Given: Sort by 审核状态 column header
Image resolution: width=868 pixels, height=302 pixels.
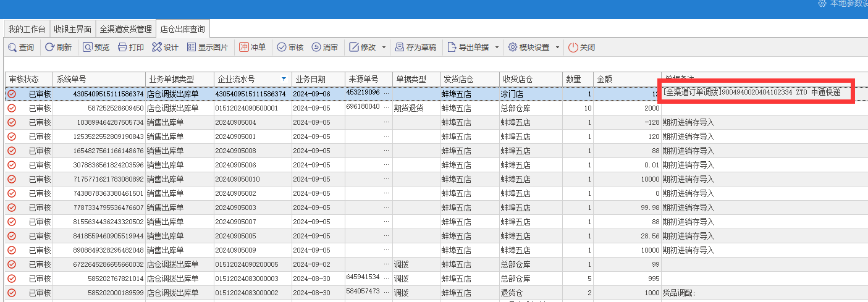Looking at the screenshot, I should point(28,80).
